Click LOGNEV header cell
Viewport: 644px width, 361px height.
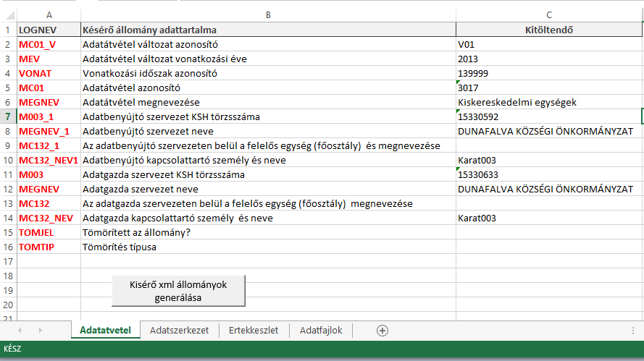tap(49, 30)
